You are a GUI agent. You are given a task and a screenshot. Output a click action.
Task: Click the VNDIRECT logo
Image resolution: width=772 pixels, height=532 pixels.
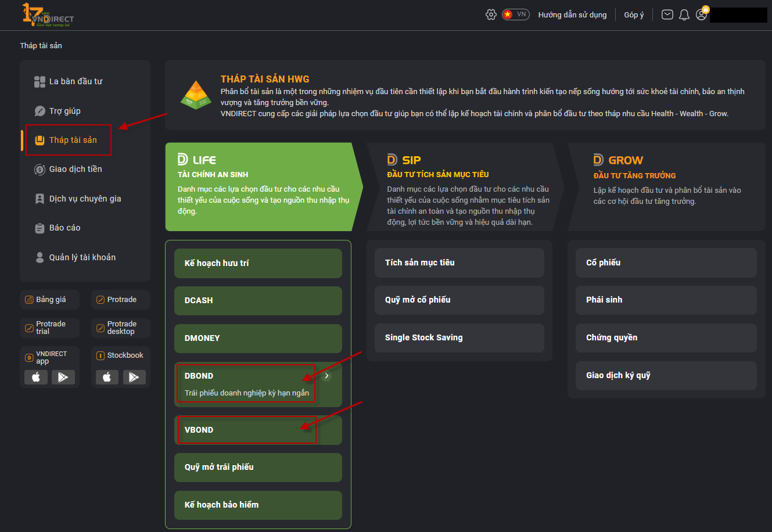pyautogui.click(x=48, y=15)
